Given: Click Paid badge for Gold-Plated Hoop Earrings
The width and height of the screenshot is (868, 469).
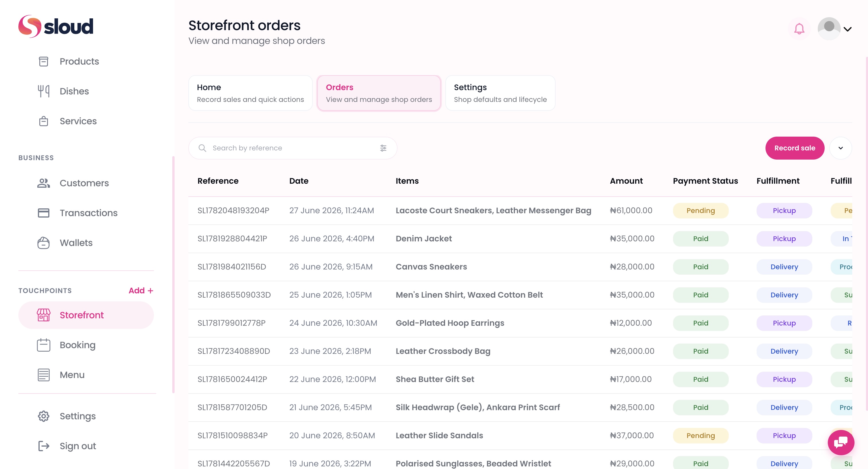Looking at the screenshot, I should [701, 323].
